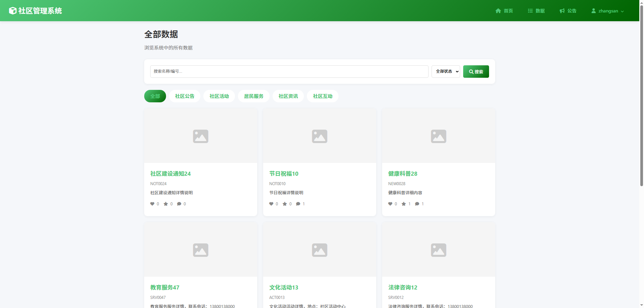Image resolution: width=644 pixels, height=308 pixels.
Task: Open the 节日祝福10 card title
Action: tap(284, 174)
